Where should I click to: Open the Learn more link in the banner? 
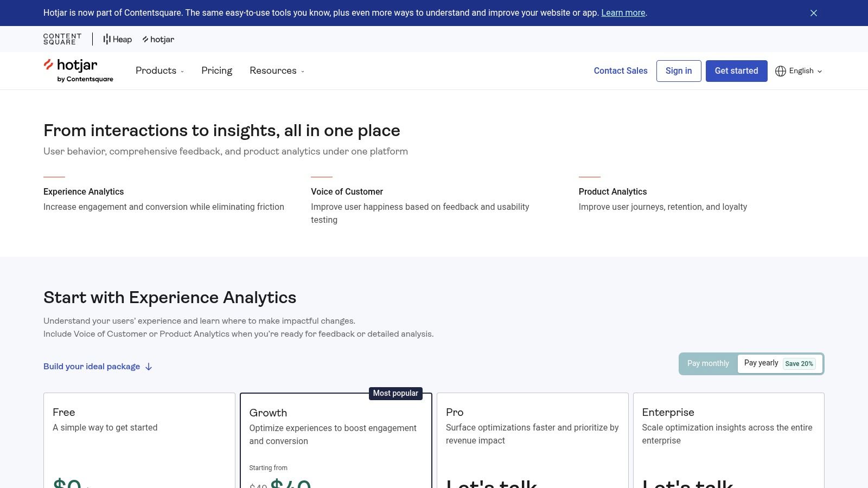(x=622, y=12)
